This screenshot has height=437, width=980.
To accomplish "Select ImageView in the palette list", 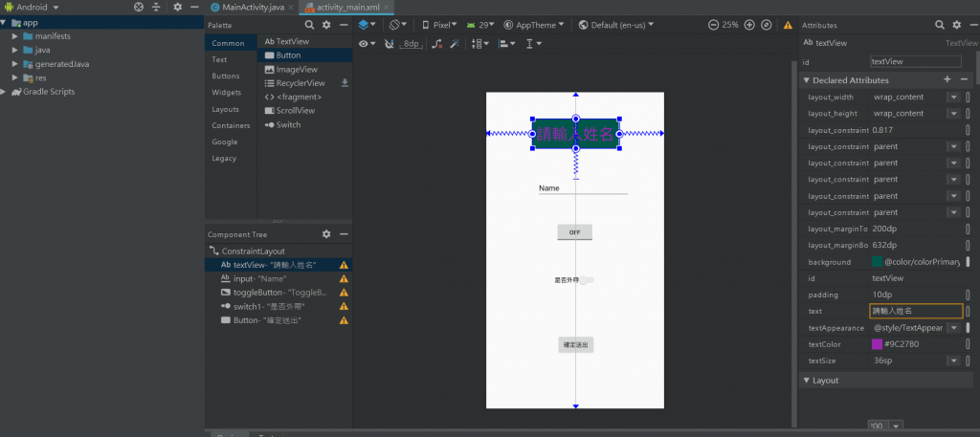I will pyautogui.click(x=296, y=70).
